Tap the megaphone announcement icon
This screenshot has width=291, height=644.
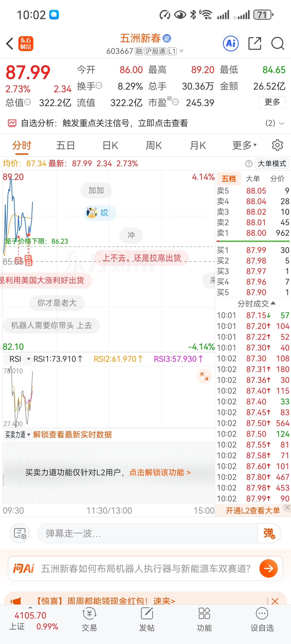point(16,601)
